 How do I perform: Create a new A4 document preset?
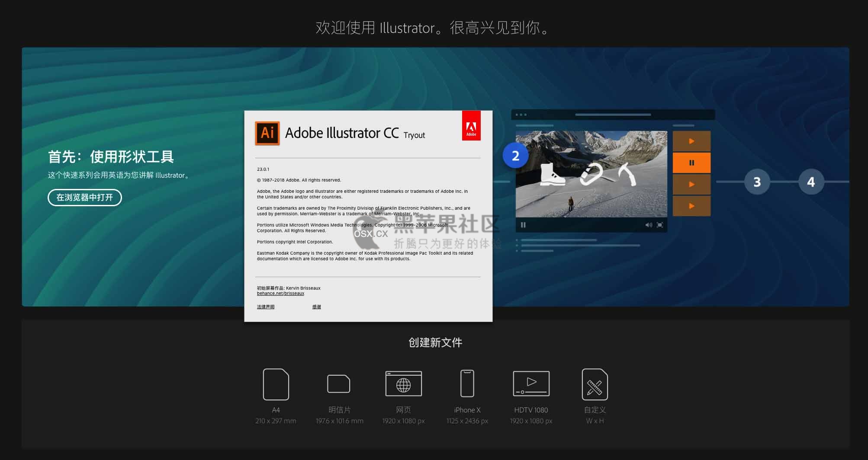click(x=276, y=384)
